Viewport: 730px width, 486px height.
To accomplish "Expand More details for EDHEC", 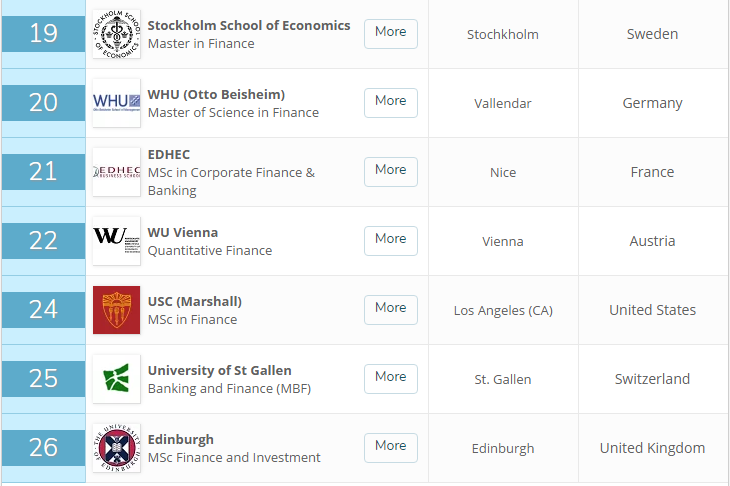I will pos(390,170).
